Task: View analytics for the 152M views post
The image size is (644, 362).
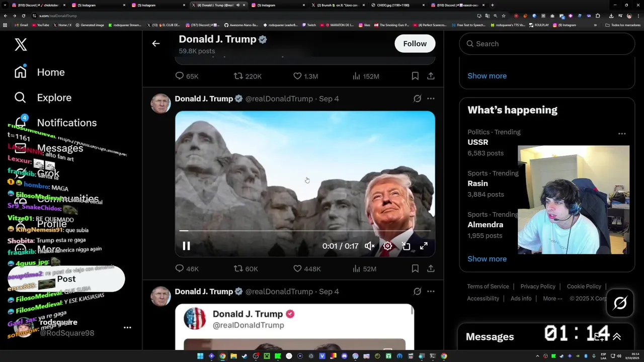Action: tap(366, 76)
